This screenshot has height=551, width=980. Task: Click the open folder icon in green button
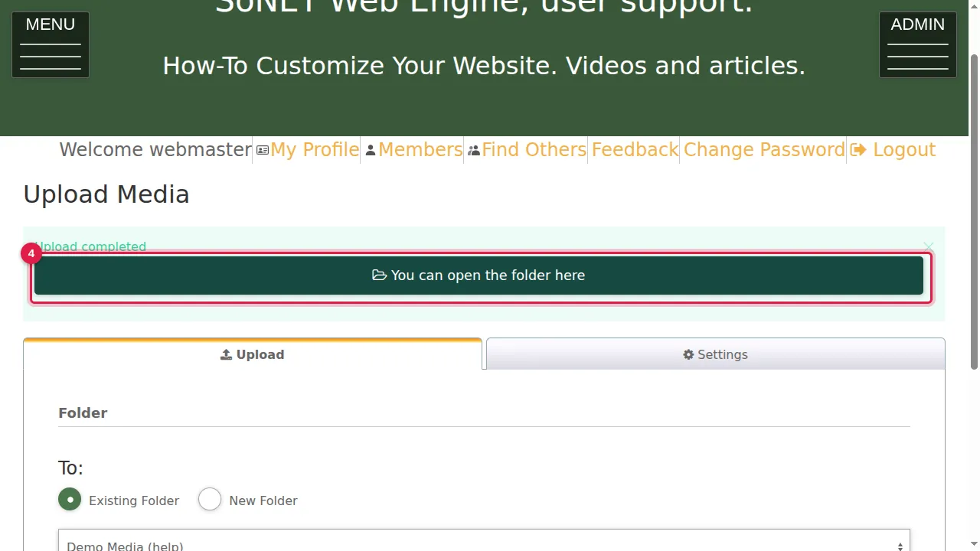(x=379, y=275)
